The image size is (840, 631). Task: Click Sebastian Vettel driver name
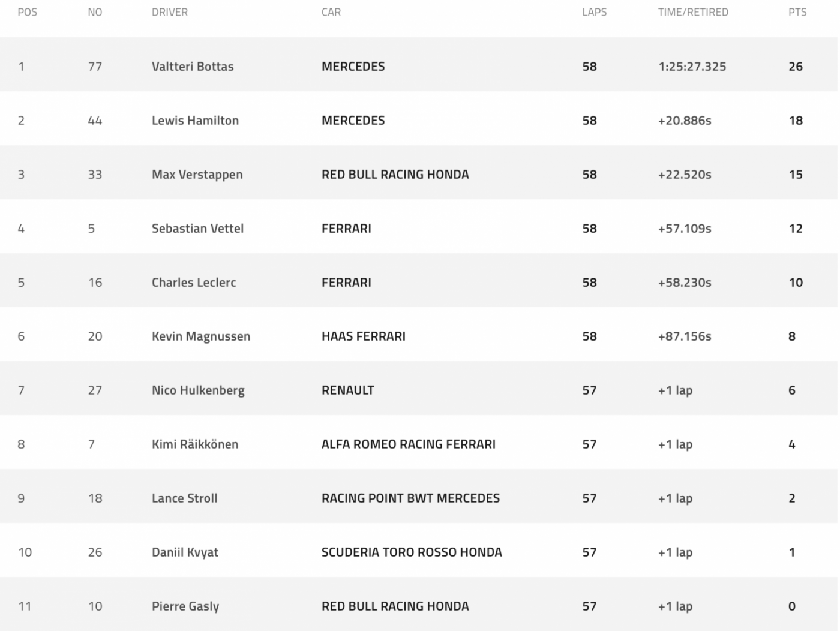tap(197, 229)
